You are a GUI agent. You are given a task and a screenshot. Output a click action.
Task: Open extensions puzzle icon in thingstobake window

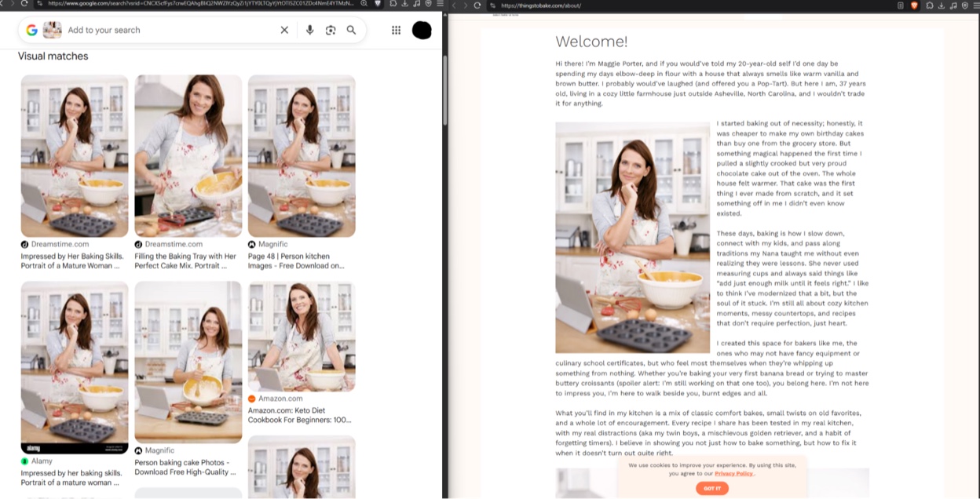(x=930, y=5)
